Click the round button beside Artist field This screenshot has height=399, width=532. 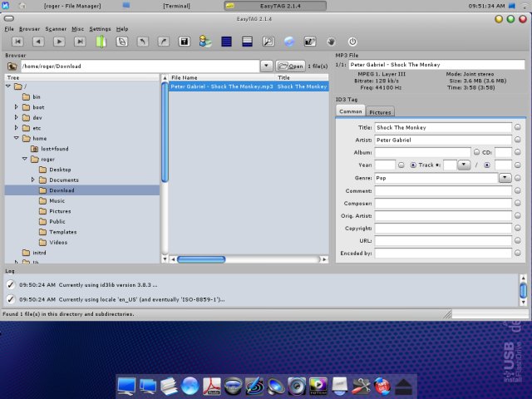click(x=517, y=140)
